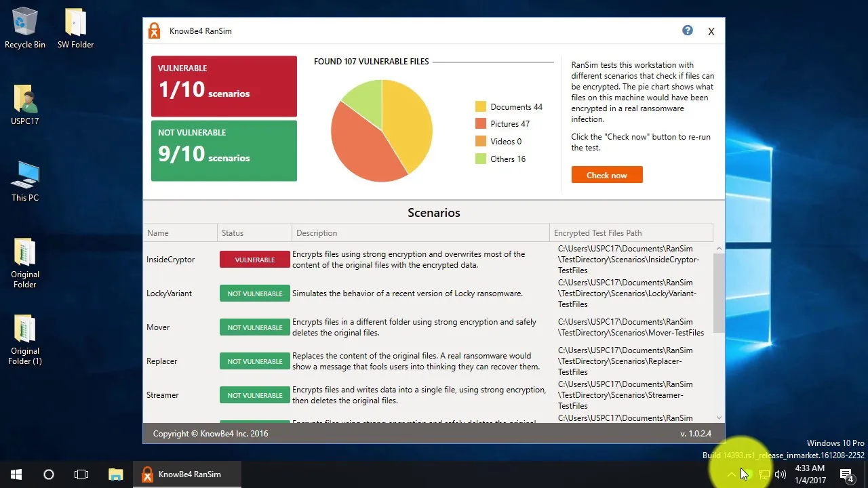Select the InsideCryptor scenario name
The image size is (868, 488).
(x=170, y=260)
